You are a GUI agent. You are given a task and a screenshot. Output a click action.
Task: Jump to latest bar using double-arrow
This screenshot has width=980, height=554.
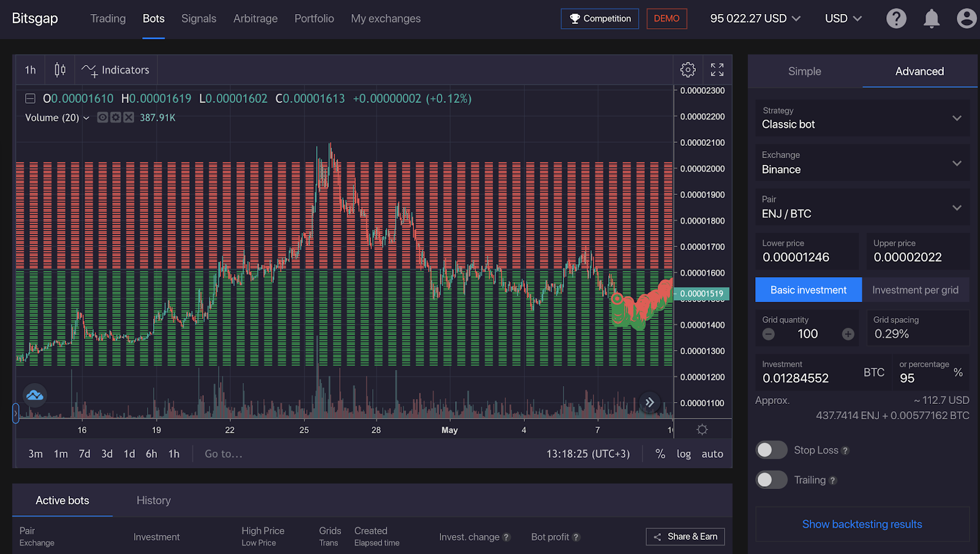[x=649, y=403]
